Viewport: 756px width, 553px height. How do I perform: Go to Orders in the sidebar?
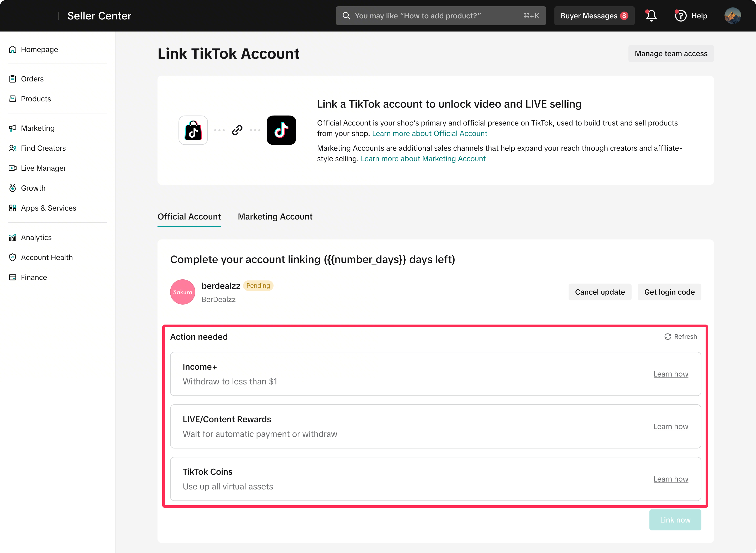(x=27, y=79)
